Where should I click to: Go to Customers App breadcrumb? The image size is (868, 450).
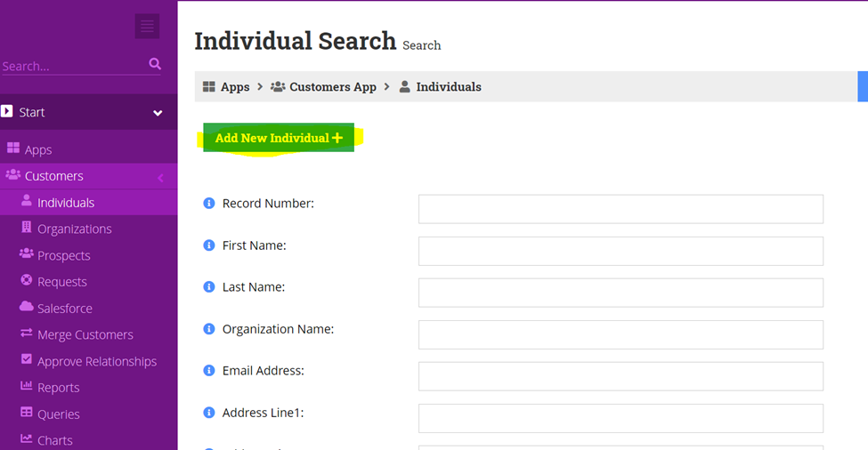tap(333, 87)
